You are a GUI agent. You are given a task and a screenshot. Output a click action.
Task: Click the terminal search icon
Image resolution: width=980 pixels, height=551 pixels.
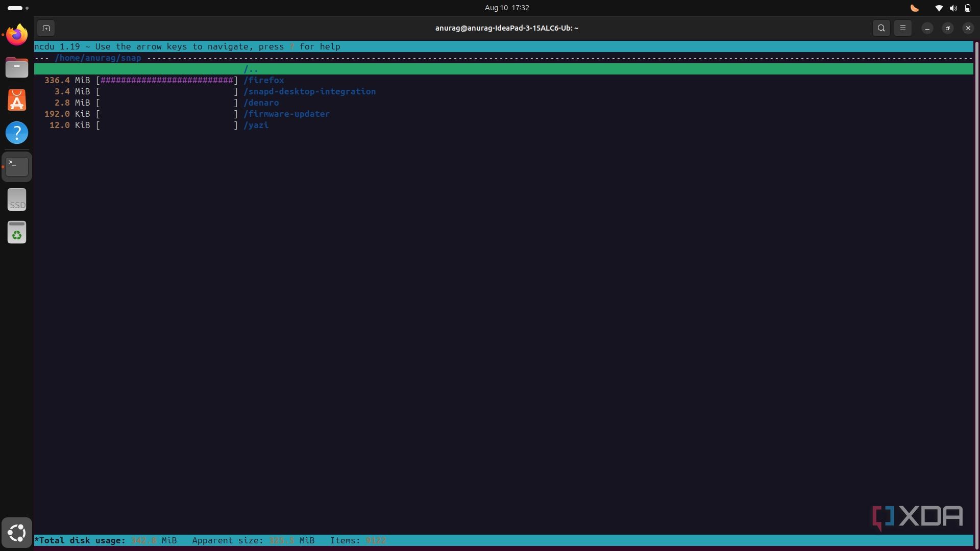[x=881, y=28]
